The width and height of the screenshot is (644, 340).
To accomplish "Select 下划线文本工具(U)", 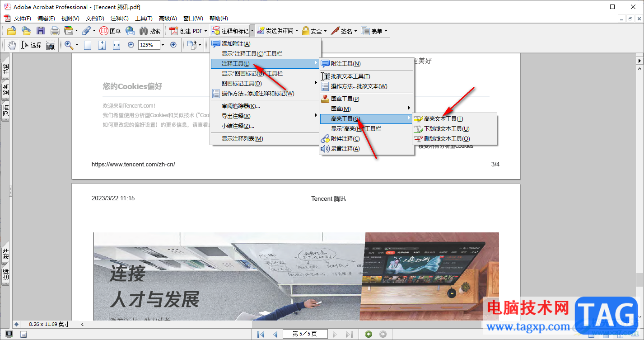I will pos(454,129).
